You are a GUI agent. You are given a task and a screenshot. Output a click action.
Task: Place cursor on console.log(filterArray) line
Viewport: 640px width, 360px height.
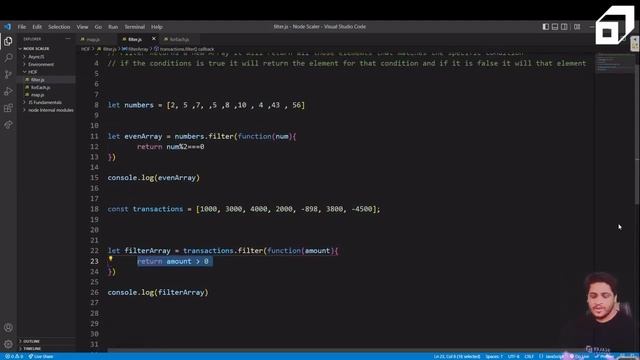point(158,292)
